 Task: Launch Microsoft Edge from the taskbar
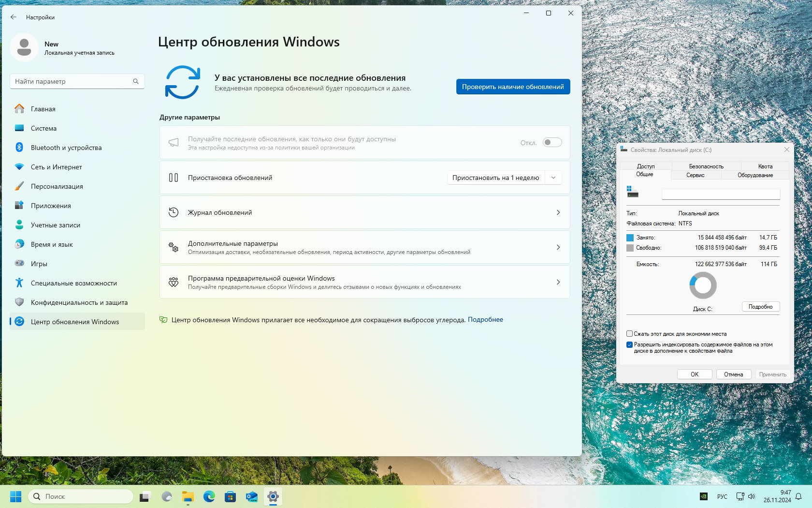209,496
